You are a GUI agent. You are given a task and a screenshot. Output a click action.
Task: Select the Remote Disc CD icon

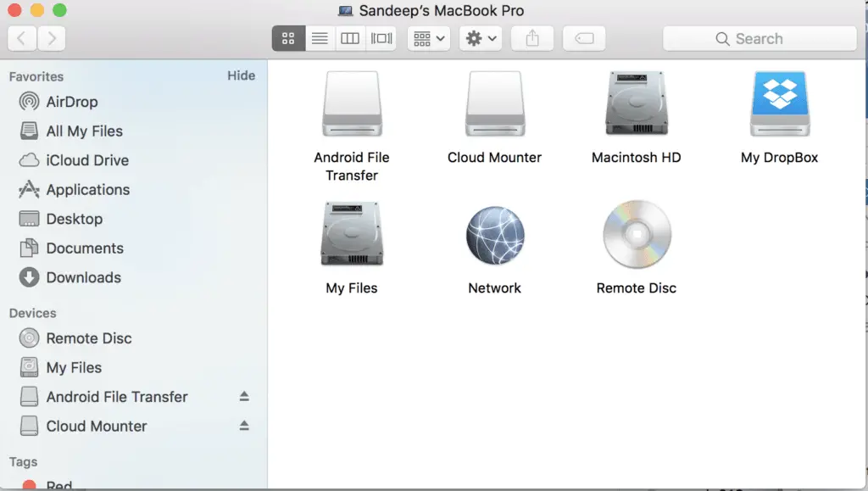coord(637,235)
